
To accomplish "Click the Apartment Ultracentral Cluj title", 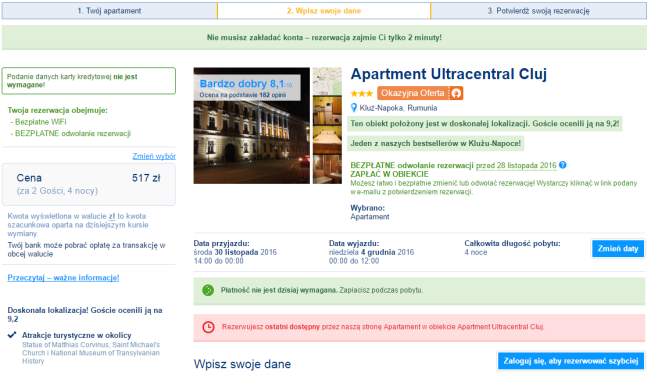I will [x=449, y=74].
